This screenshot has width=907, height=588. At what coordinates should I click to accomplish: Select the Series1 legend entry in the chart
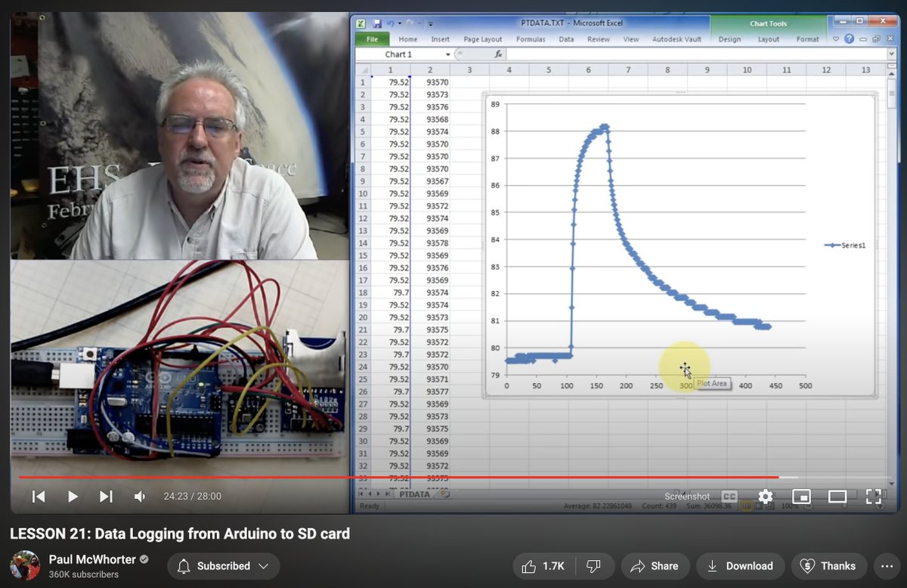click(845, 246)
